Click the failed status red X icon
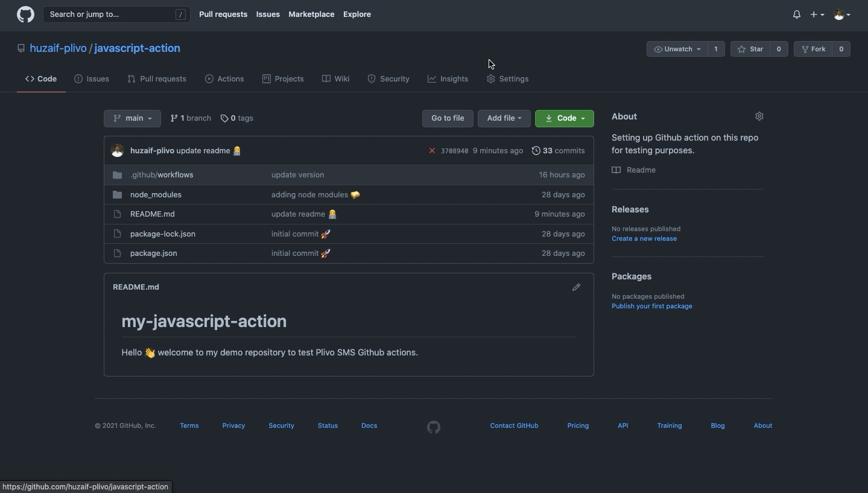Viewport: 868px width, 493px height. click(x=432, y=151)
